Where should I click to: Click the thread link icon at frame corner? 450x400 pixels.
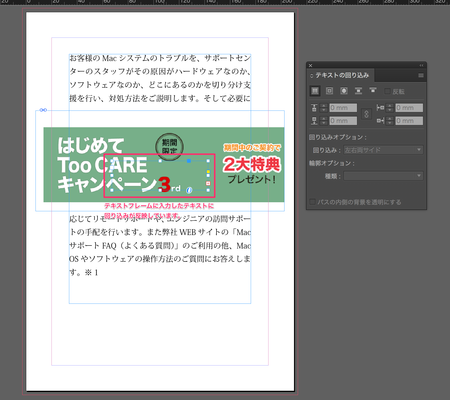(43, 110)
